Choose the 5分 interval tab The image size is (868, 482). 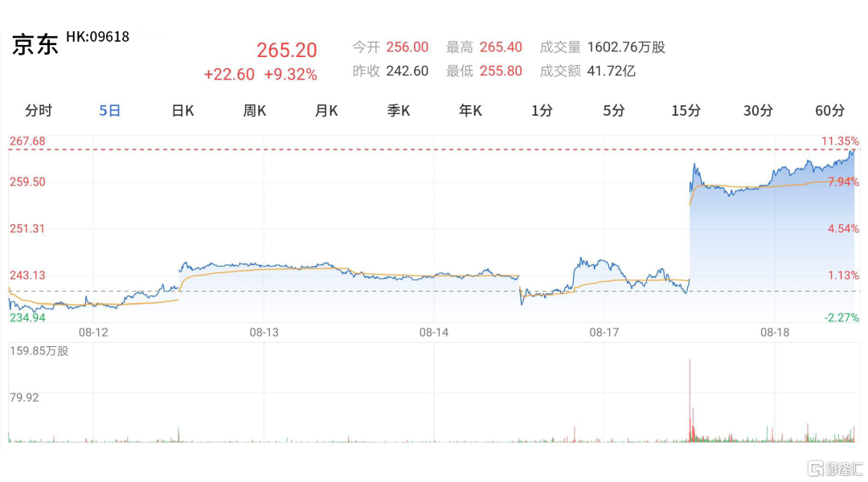[614, 111]
